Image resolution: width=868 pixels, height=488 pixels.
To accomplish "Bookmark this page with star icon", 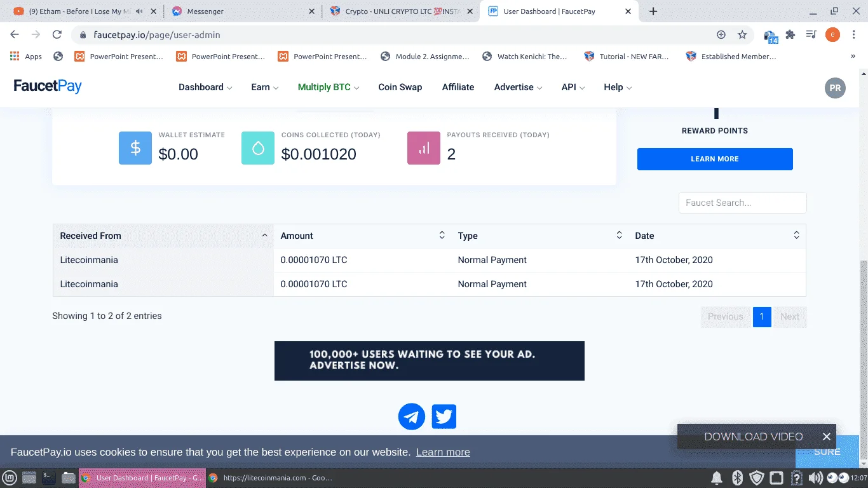I will click(x=742, y=35).
